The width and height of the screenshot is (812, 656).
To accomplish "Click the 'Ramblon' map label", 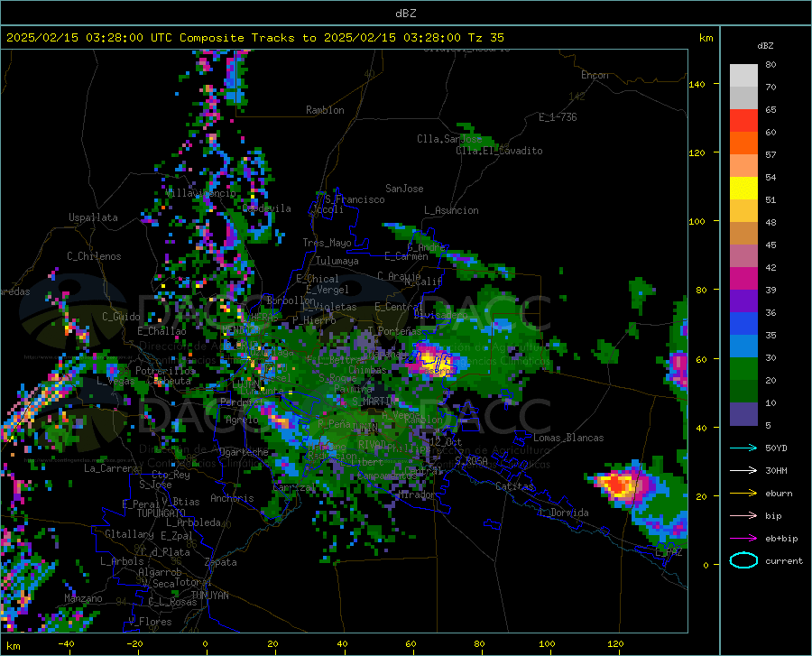I will pyautogui.click(x=325, y=110).
